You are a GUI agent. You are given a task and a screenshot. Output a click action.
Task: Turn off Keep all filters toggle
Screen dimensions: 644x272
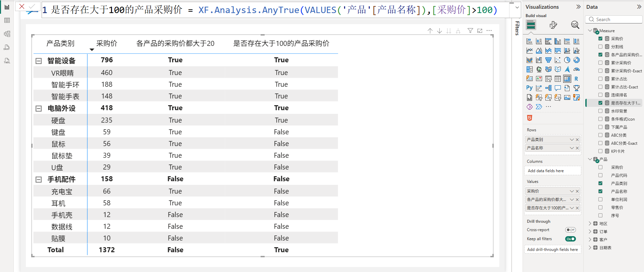click(x=570, y=239)
